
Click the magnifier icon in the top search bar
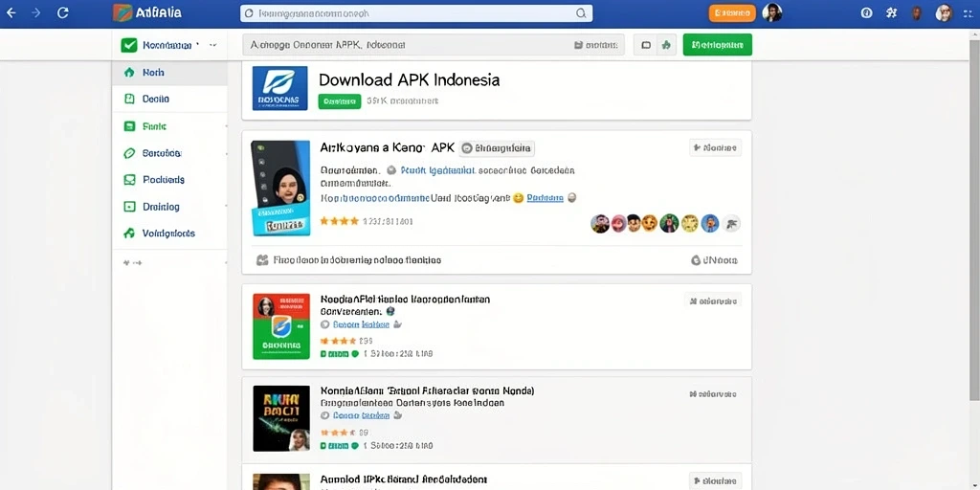[581, 13]
